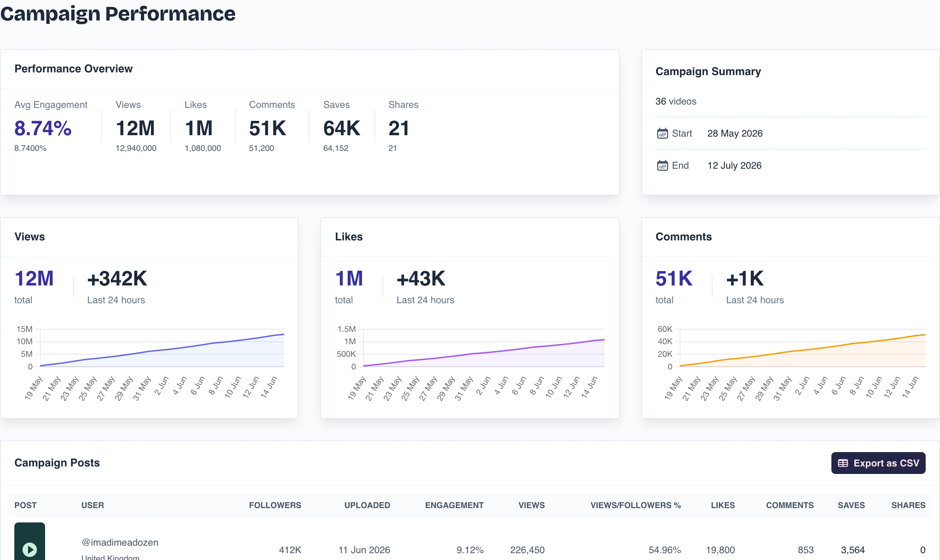
Task: Click the 226,450 views cell
Action: click(x=527, y=550)
